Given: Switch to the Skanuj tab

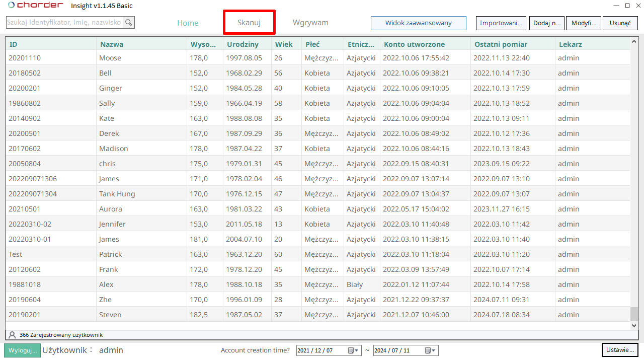Looking at the screenshot, I should click(249, 23).
